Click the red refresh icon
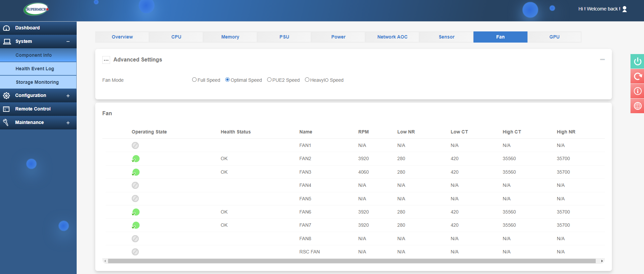This screenshot has height=274, width=644. point(637,76)
